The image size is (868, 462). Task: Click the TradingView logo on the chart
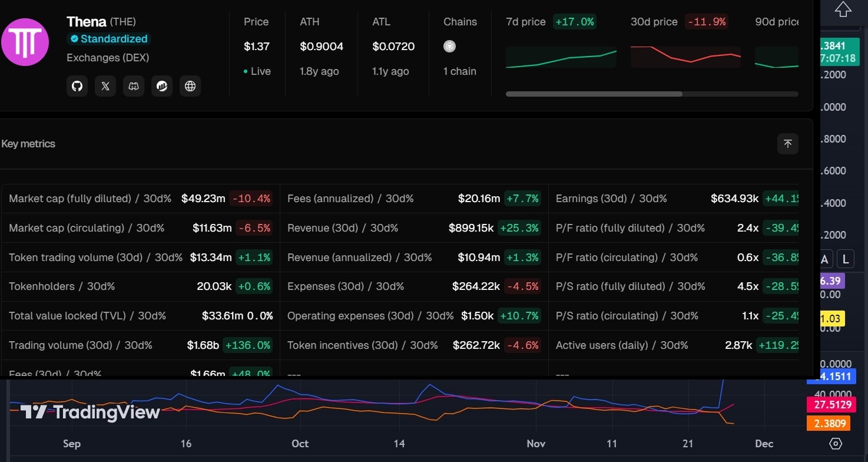tap(90, 412)
